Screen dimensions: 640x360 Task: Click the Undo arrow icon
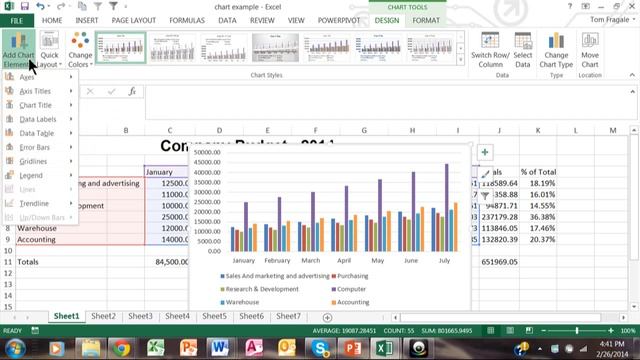(x=40, y=7)
